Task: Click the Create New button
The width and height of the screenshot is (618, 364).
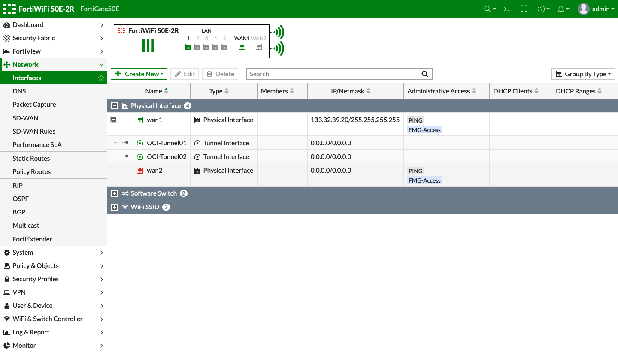Action: click(x=139, y=74)
